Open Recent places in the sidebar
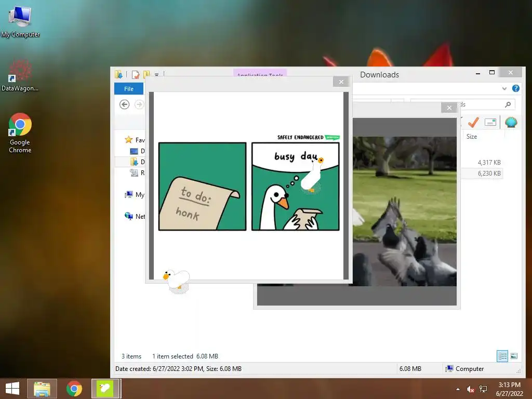The width and height of the screenshot is (532, 399). click(x=137, y=172)
